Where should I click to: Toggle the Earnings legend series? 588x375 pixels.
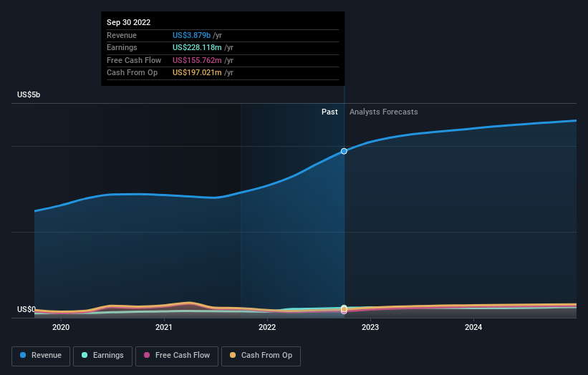point(102,356)
